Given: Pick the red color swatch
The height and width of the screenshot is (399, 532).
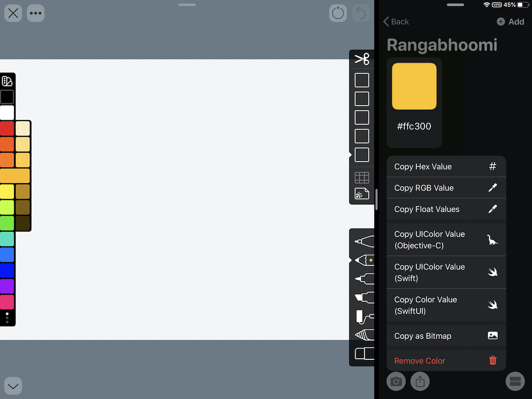Looking at the screenshot, I should (x=7, y=128).
